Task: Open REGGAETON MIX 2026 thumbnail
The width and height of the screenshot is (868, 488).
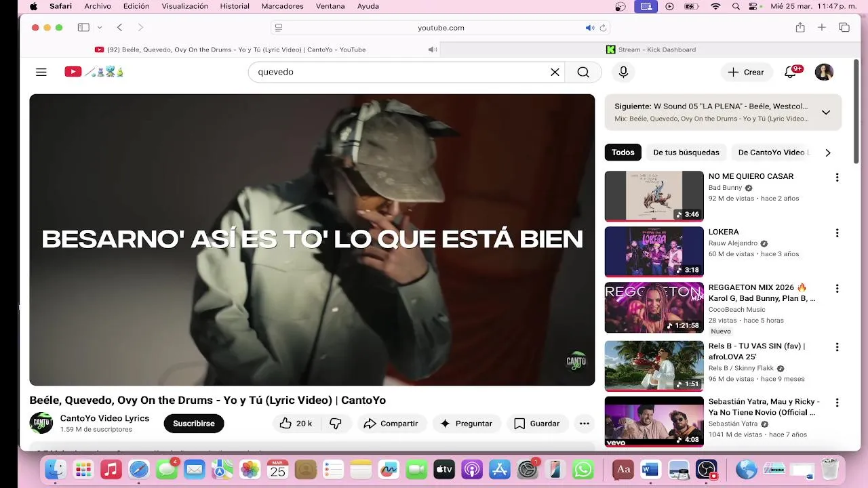Action: click(654, 307)
